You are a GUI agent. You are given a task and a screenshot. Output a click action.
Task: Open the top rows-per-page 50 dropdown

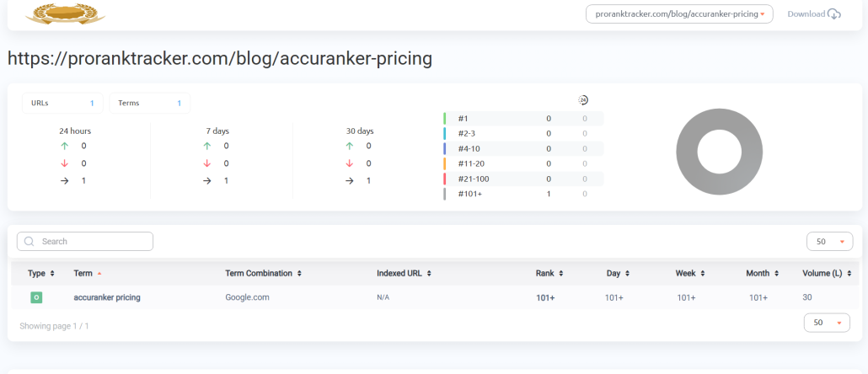(830, 241)
